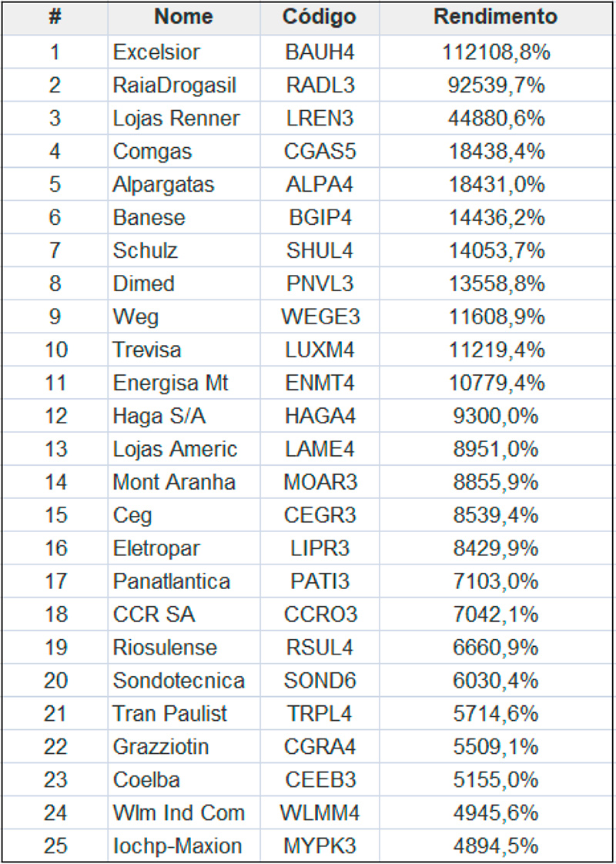The image size is (616, 864).
Task: Select the Mont Aranha name cell
Action: (x=174, y=482)
